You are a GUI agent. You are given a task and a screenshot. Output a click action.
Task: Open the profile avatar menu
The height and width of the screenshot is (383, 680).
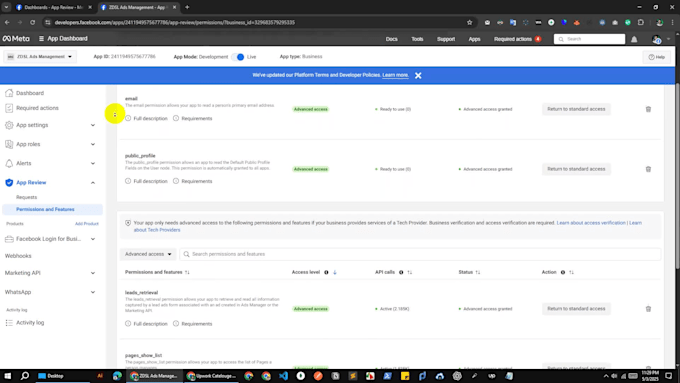coord(657,39)
